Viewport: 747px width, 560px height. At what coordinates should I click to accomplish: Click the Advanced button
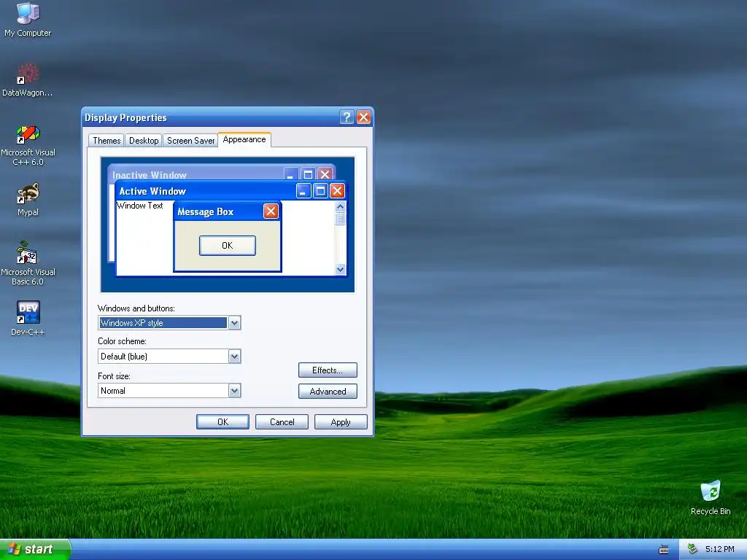click(328, 392)
